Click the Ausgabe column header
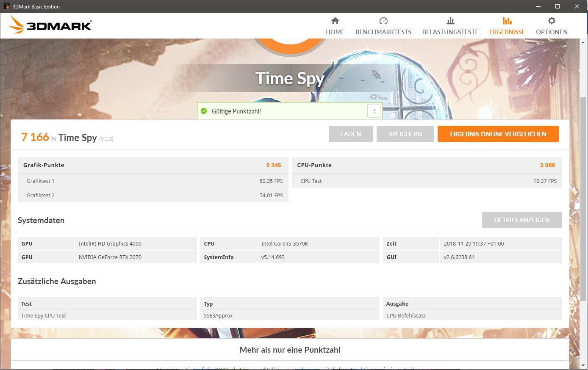588x370 pixels. 397,304
